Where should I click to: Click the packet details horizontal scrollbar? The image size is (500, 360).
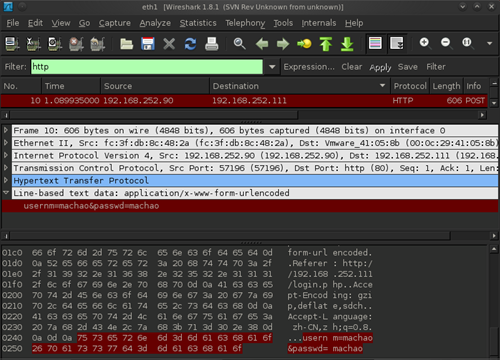tap(230, 236)
